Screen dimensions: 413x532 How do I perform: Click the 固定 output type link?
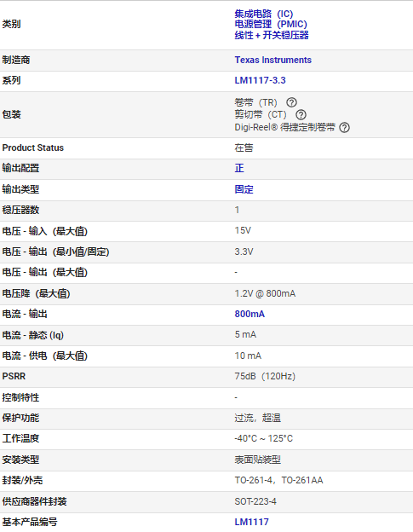[244, 189]
